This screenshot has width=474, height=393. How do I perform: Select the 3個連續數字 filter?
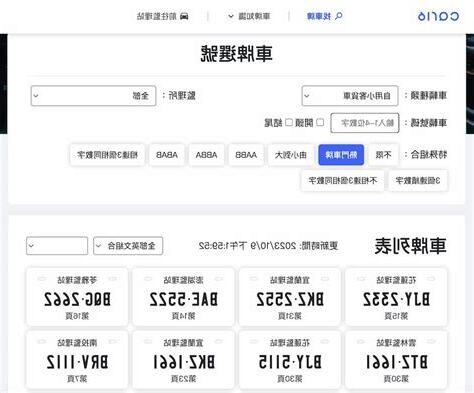[x=418, y=180]
